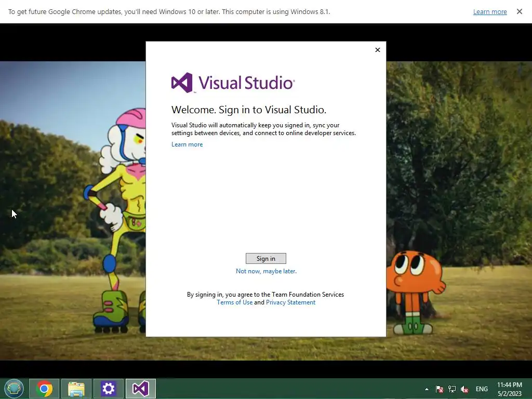
Task: Open the clock showing 11:44 PM
Action: point(510,389)
